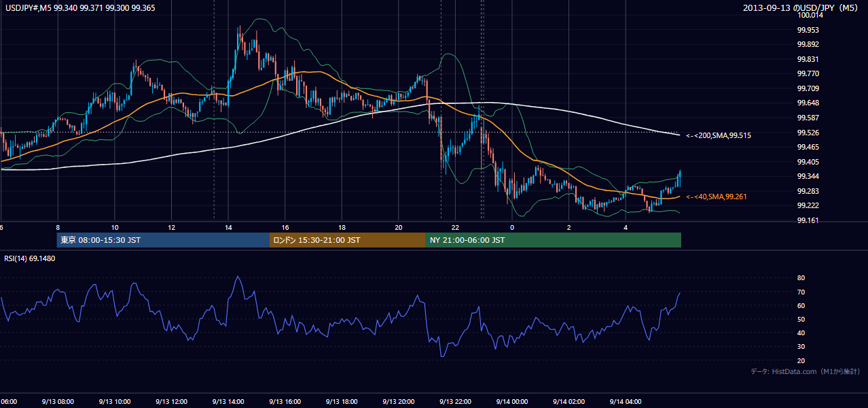This screenshot has width=868, height=408.
Task: Click the RSI axis level 70
Action: [x=801, y=292]
